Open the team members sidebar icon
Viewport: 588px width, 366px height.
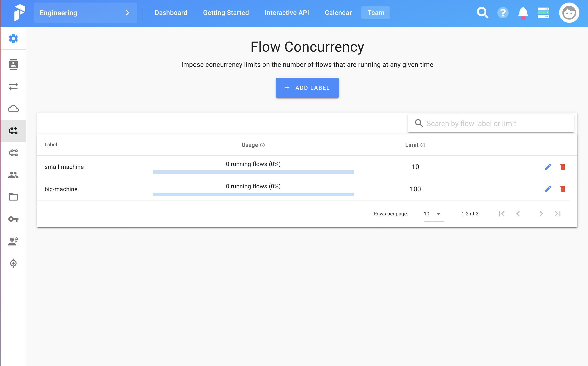[x=13, y=175]
